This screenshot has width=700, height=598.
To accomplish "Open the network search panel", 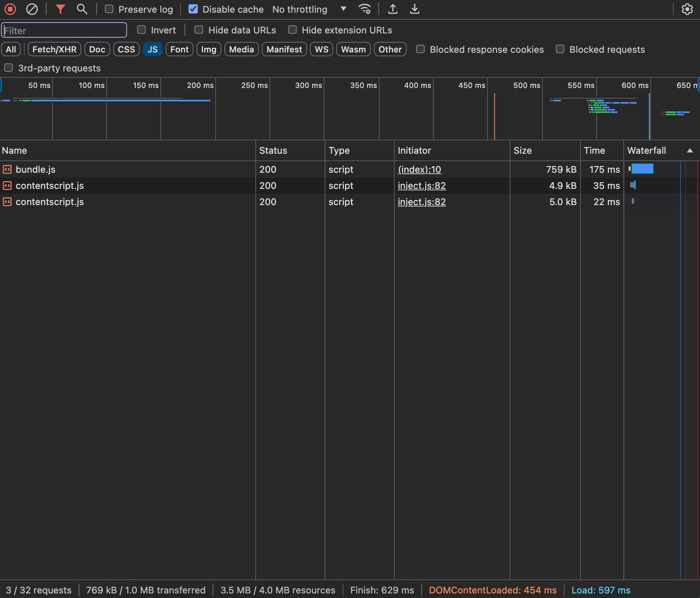I will [82, 9].
